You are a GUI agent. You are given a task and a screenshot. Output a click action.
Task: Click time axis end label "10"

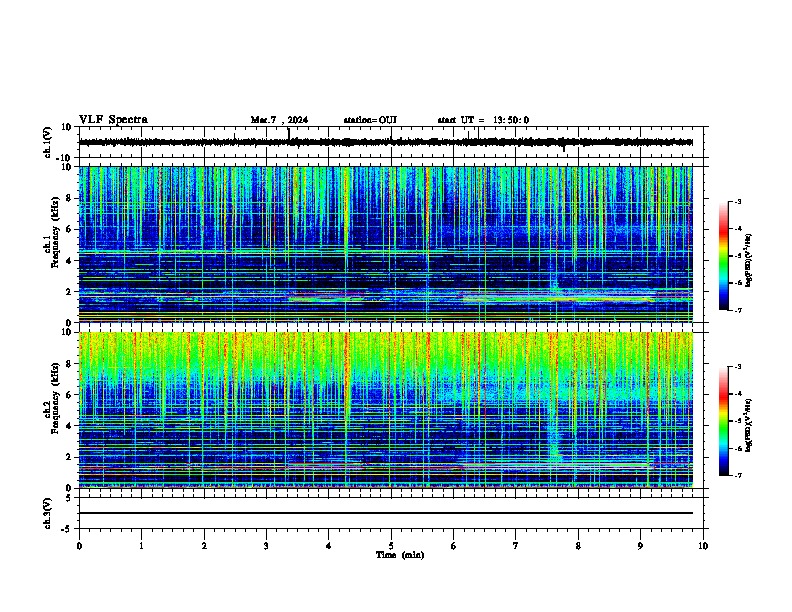(x=703, y=546)
